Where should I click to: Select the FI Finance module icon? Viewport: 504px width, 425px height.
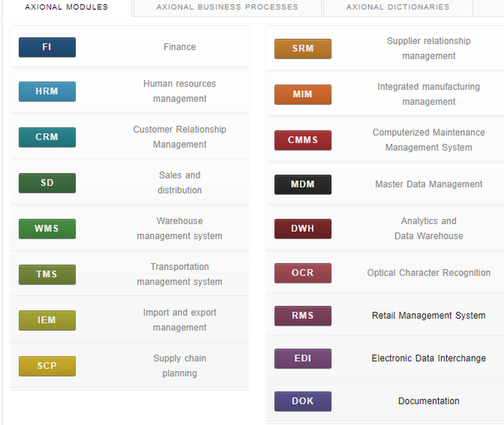(x=47, y=47)
